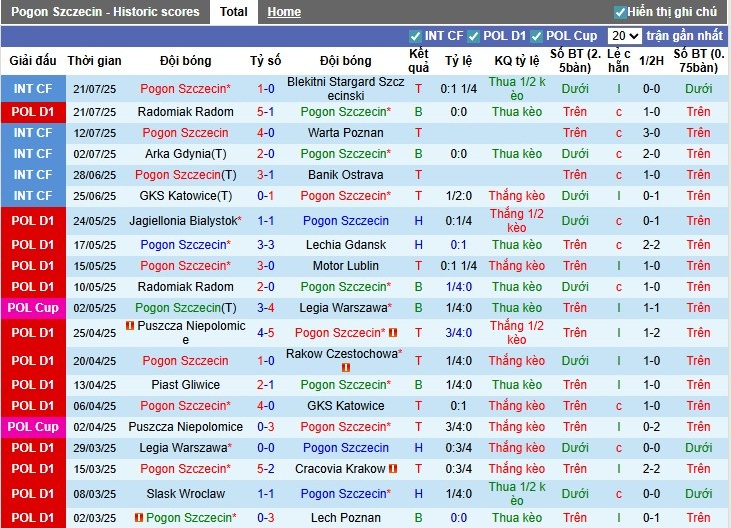Open Lech Poznan team link
The width and height of the screenshot is (731, 528).
pyautogui.click(x=346, y=517)
